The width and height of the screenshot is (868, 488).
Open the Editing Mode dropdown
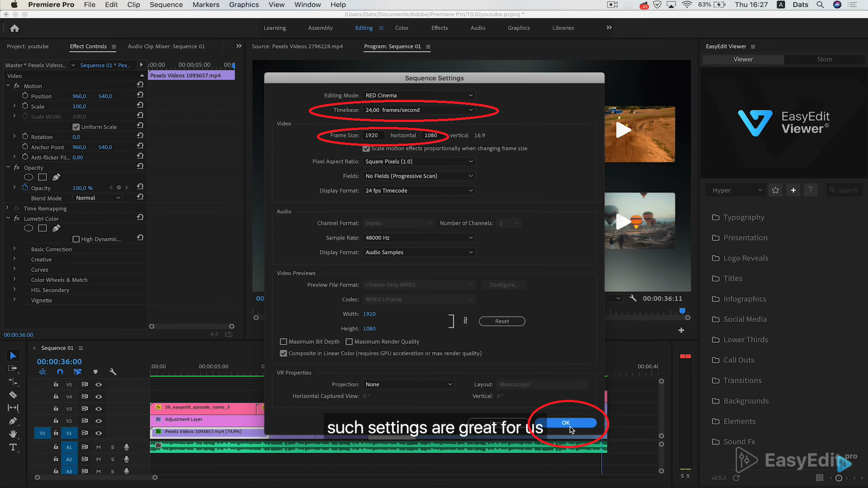point(419,95)
